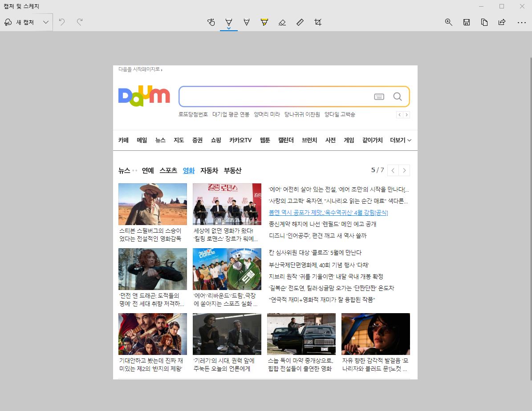Switch to the 부동산 news tab
This screenshot has height=411, width=532.
233,170
